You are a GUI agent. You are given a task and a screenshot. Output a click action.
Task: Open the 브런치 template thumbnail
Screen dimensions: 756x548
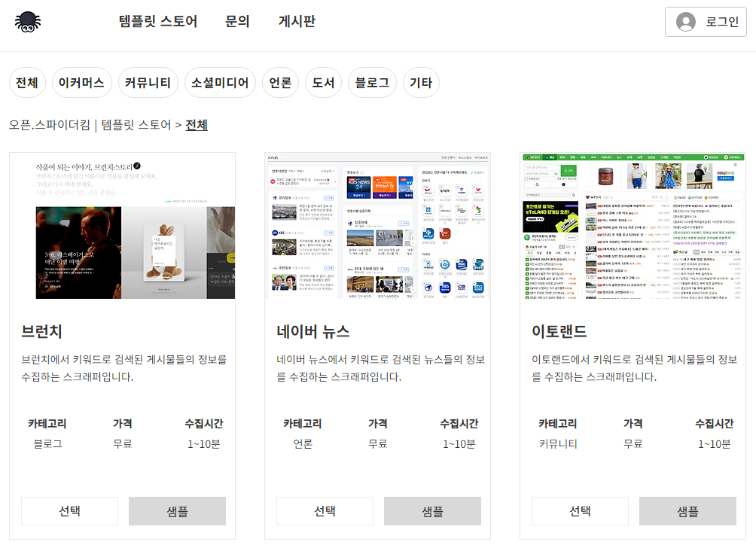coord(123,226)
